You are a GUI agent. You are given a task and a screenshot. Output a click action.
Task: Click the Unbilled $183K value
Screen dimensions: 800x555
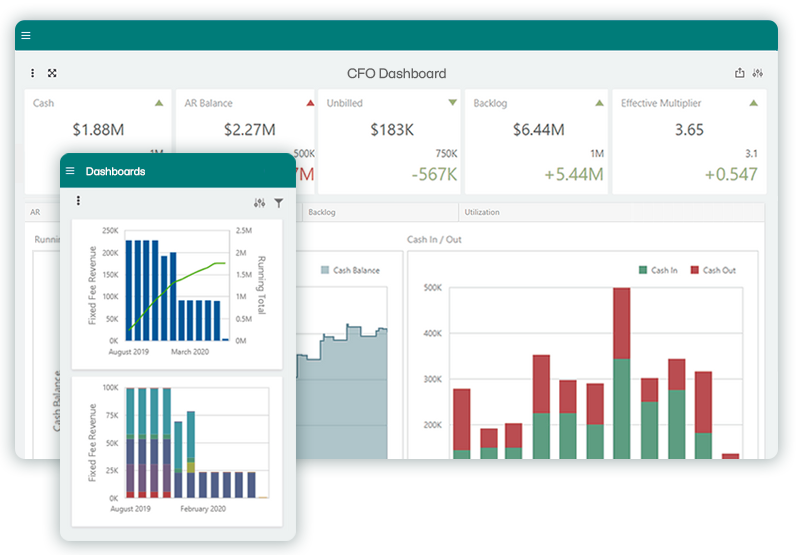[392, 130]
